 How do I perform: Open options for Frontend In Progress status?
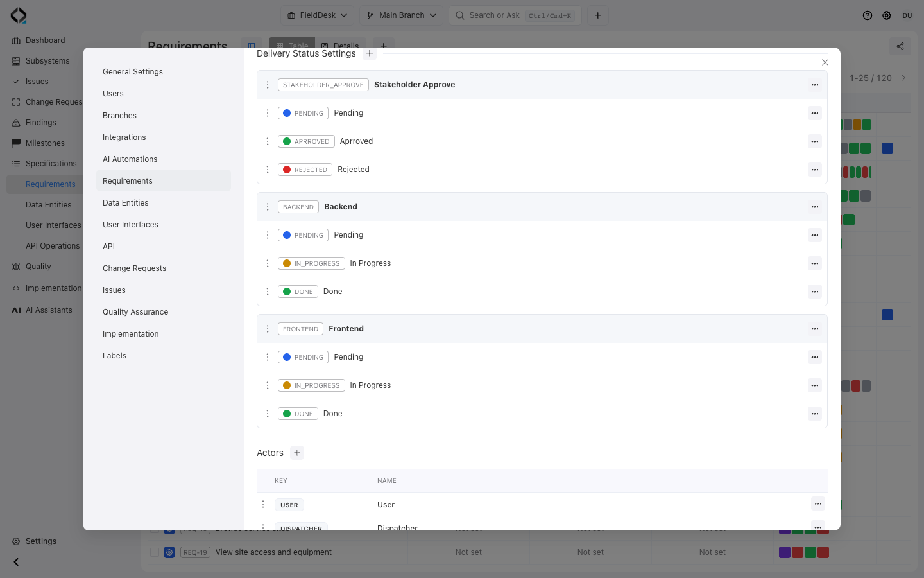(815, 385)
